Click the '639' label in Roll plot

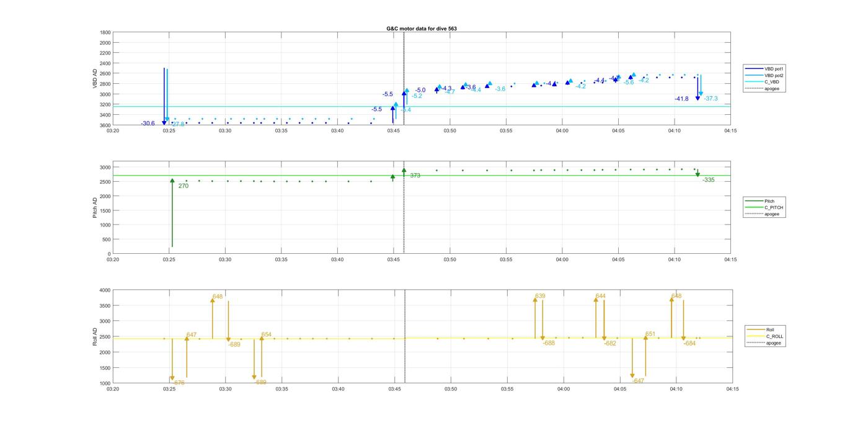click(540, 296)
